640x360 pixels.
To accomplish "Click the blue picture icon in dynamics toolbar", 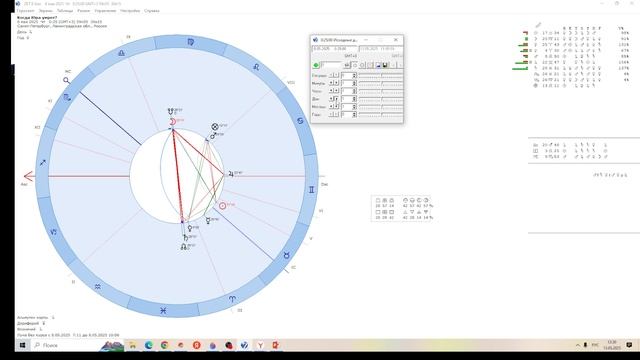I will tap(378, 65).
